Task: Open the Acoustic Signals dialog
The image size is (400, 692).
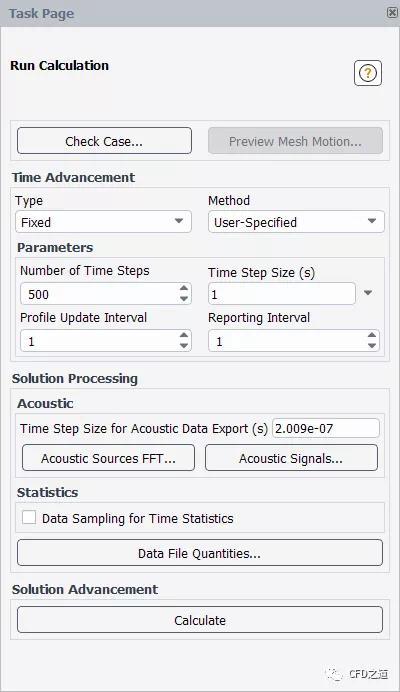Action: 291,458
